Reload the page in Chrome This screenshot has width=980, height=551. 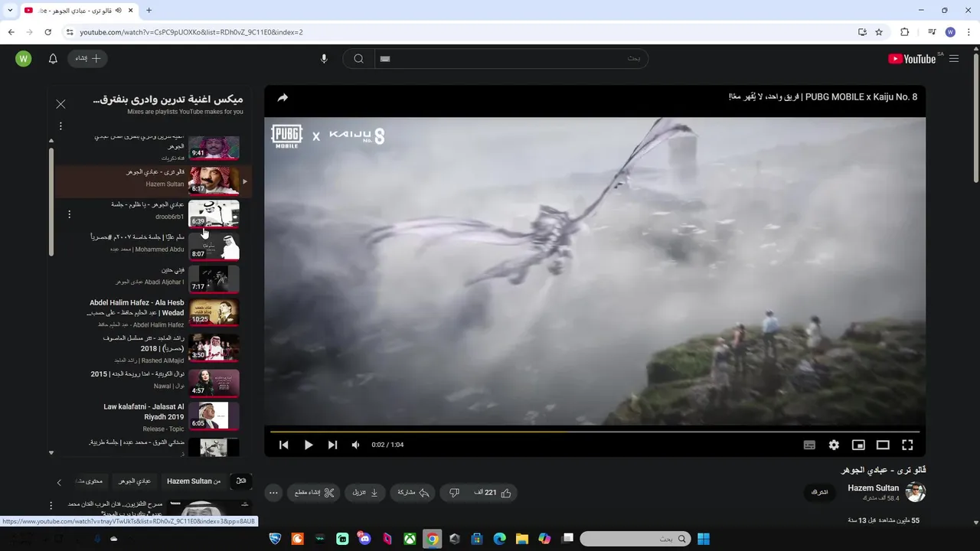(47, 32)
